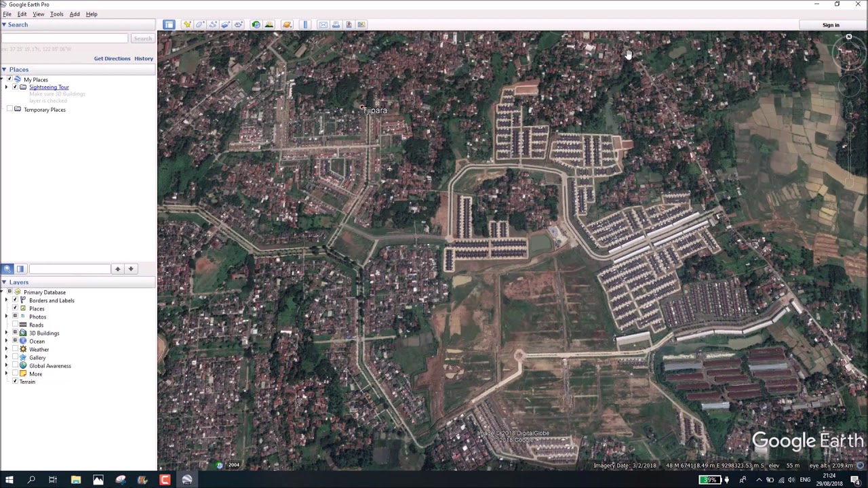Expand the More layer group
868x488 pixels.
[x=7, y=373]
